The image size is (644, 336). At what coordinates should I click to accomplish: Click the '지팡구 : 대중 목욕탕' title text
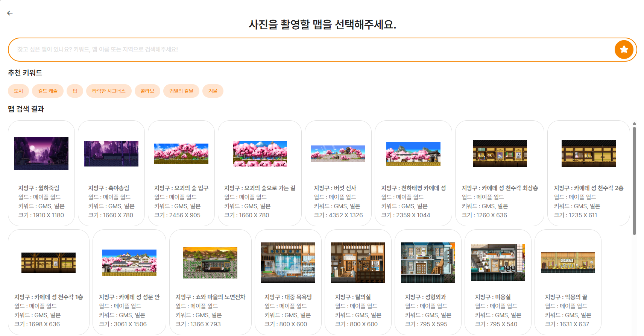click(288, 297)
